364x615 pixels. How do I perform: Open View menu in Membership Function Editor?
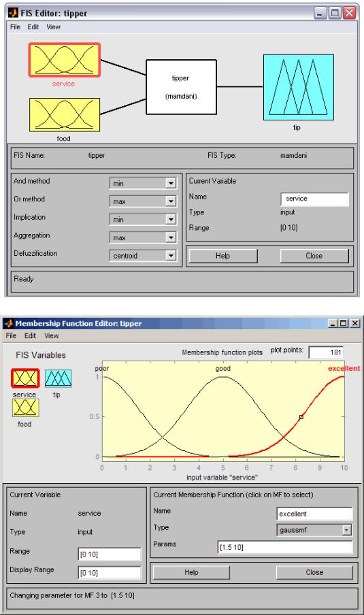[52, 336]
